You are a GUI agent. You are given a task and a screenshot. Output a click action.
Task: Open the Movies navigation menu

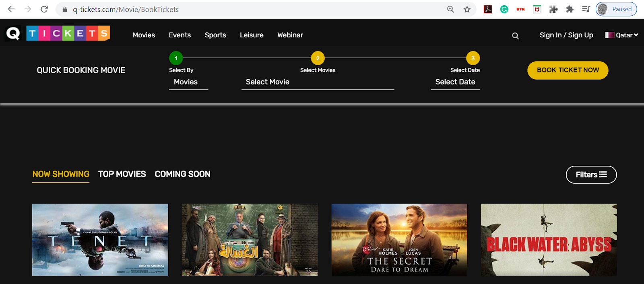[x=144, y=35]
